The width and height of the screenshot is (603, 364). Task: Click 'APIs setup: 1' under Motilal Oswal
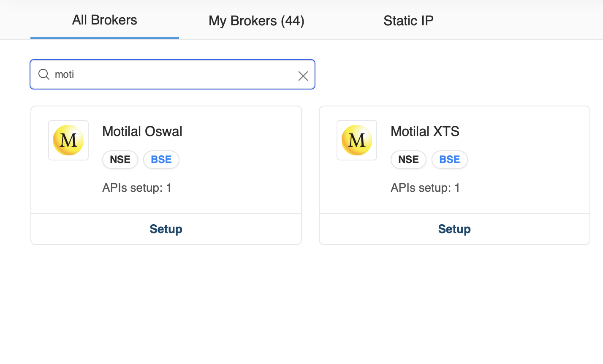click(137, 188)
